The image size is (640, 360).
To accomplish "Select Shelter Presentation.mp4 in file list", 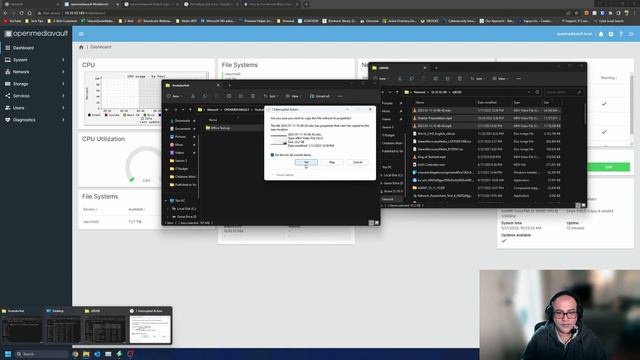I will pos(434,118).
